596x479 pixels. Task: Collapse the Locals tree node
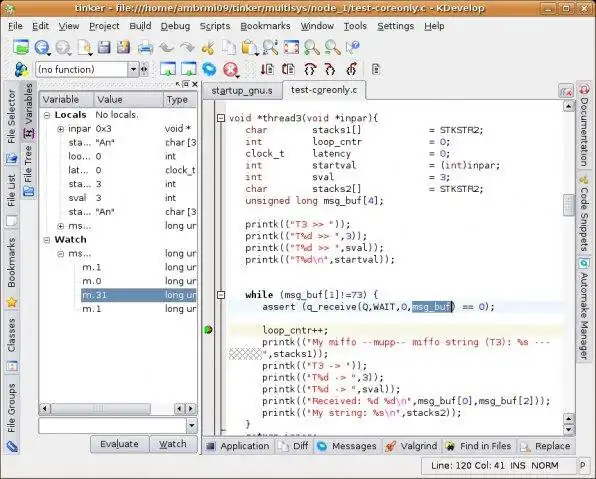click(47, 115)
